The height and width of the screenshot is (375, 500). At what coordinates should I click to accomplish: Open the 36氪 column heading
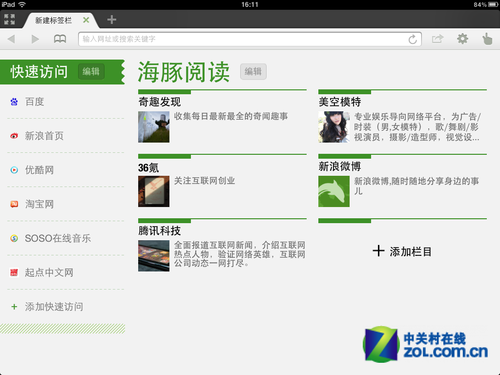pyautogui.click(x=149, y=167)
